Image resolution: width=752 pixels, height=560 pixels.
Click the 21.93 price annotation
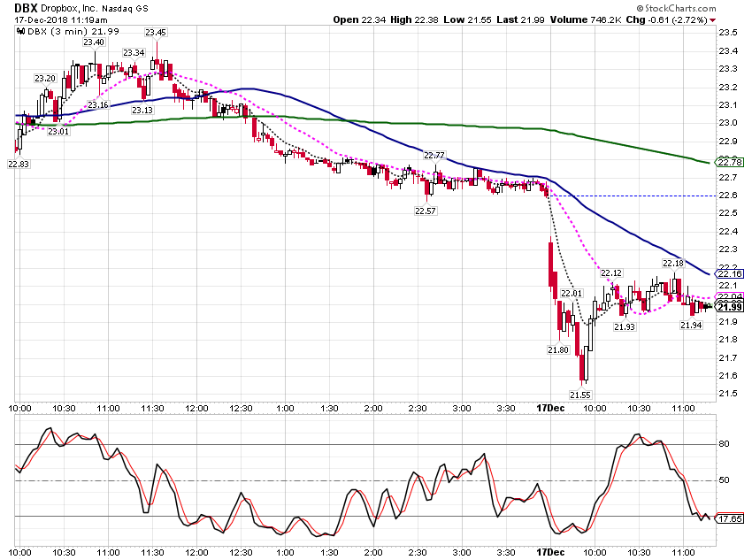coord(625,327)
